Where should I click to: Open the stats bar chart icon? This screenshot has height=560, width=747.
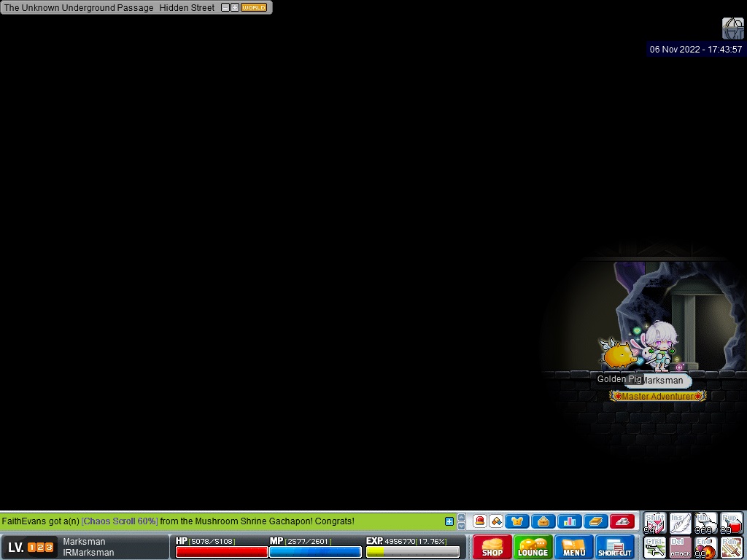[569, 521]
